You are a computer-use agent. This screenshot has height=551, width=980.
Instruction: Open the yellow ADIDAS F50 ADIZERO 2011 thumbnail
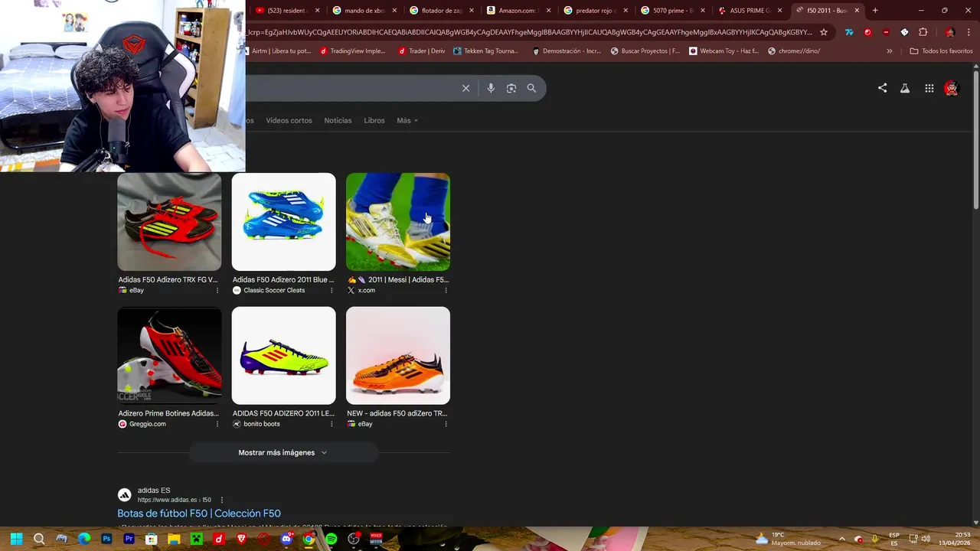[x=283, y=356]
